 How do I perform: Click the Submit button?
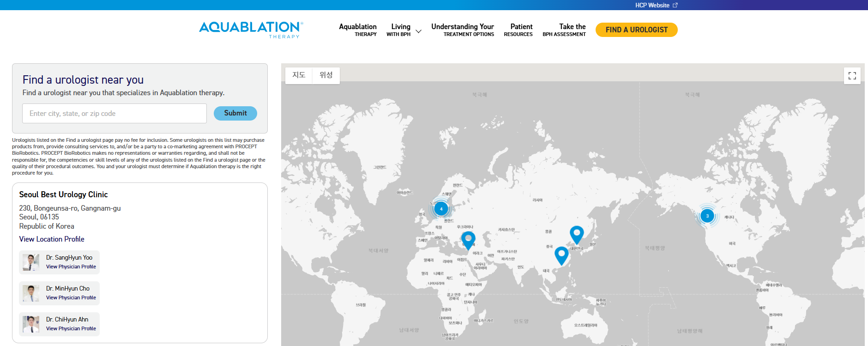coord(235,113)
